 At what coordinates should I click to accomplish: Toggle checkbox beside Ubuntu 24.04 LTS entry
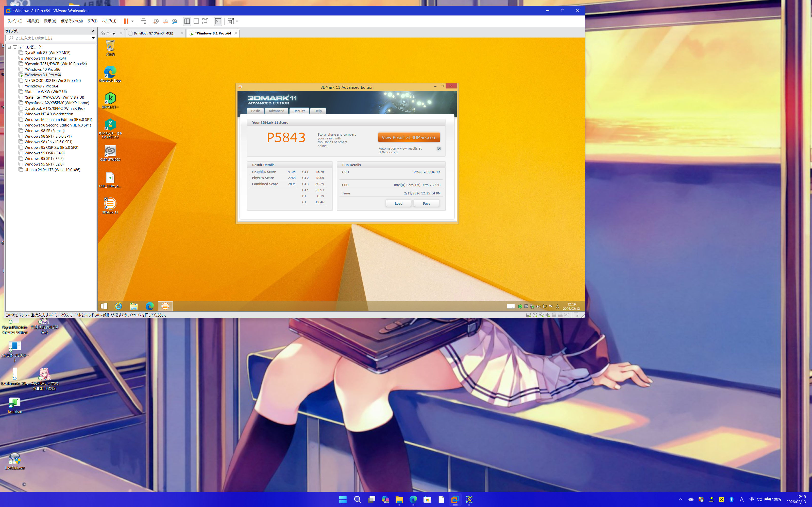click(x=21, y=170)
